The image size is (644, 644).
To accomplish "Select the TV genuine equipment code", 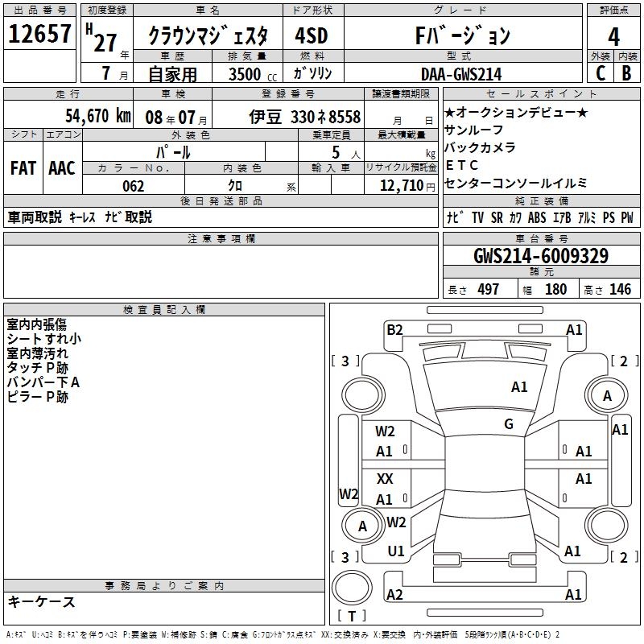I will coord(477,217).
